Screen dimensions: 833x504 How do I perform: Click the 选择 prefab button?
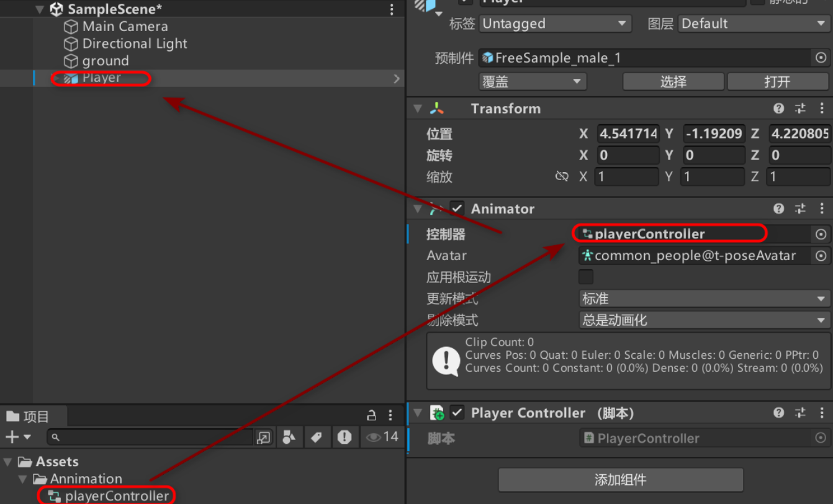point(673,82)
